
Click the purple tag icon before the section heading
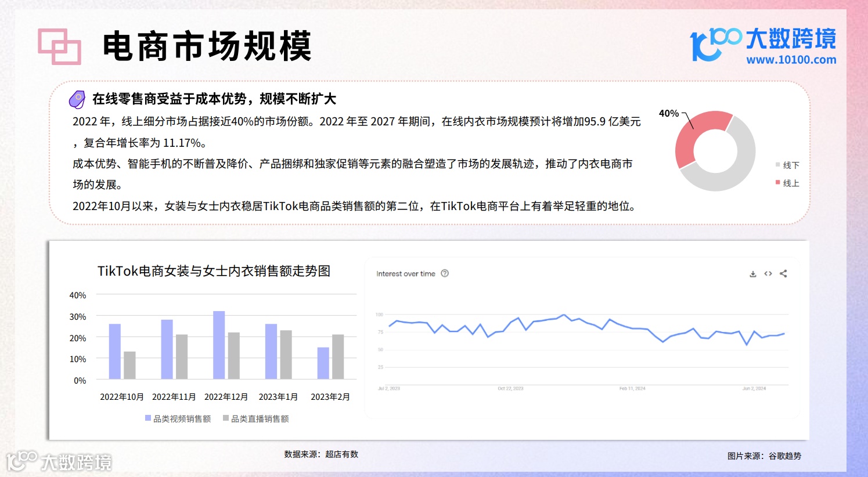pos(77,99)
